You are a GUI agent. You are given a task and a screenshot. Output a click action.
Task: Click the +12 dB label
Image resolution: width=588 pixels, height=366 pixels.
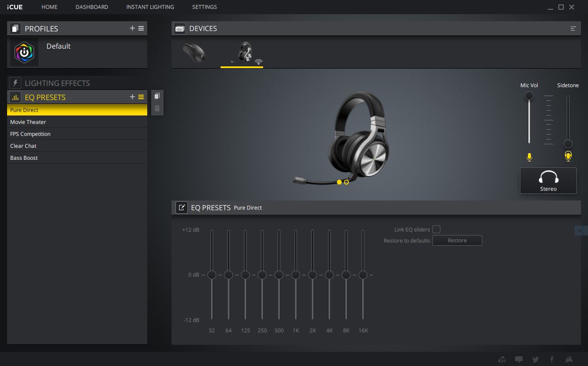191,230
